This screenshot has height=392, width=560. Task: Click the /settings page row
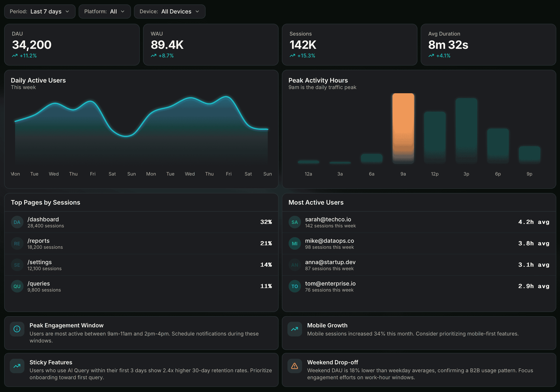coord(141,265)
